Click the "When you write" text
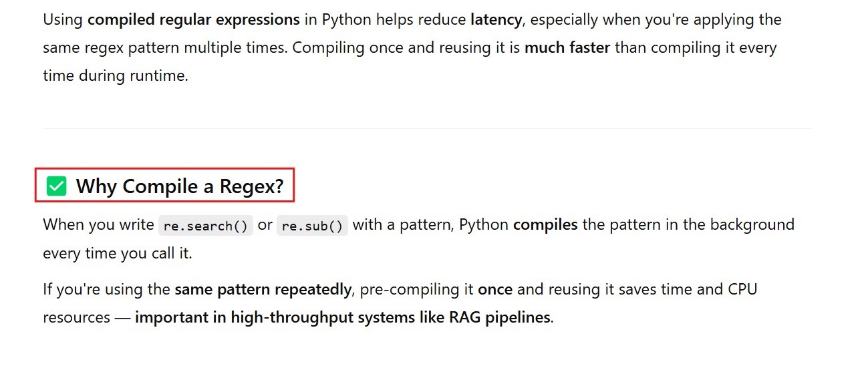 [x=98, y=224]
